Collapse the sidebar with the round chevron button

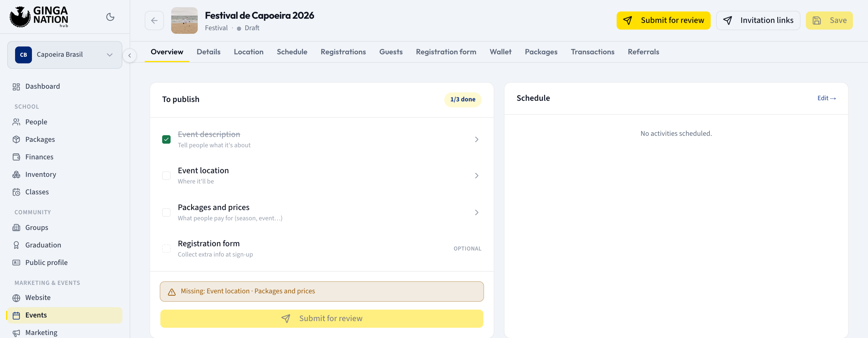tap(130, 55)
